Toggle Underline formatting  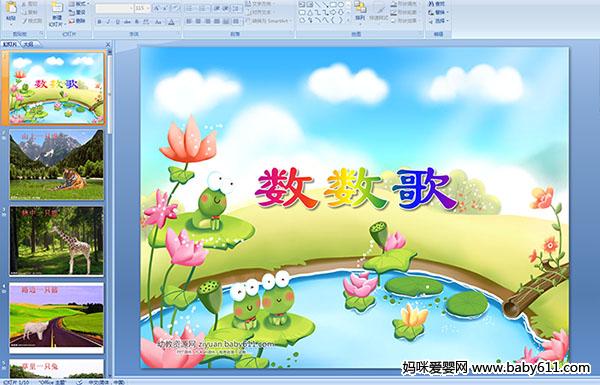click(117, 22)
